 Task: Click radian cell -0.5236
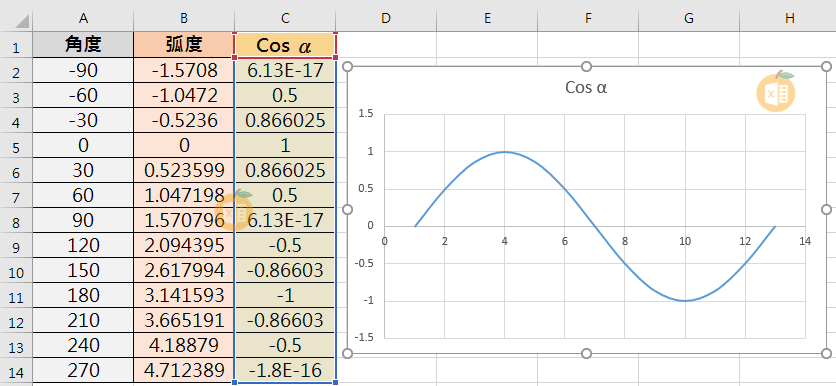click(184, 120)
